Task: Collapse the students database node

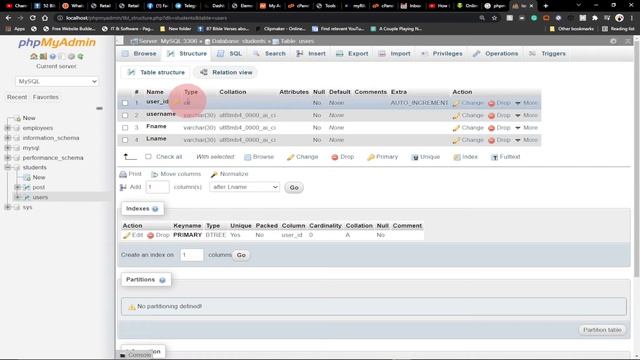Action: coord(8,167)
